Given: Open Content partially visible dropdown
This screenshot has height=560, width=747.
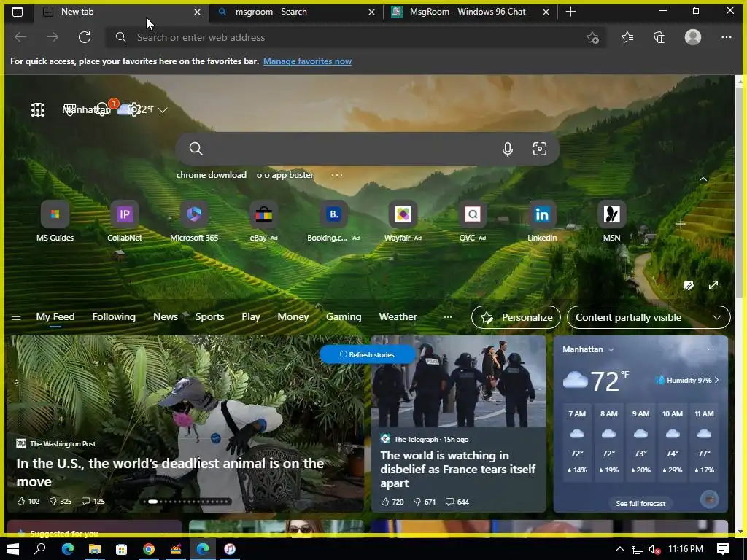Looking at the screenshot, I should click(x=649, y=317).
